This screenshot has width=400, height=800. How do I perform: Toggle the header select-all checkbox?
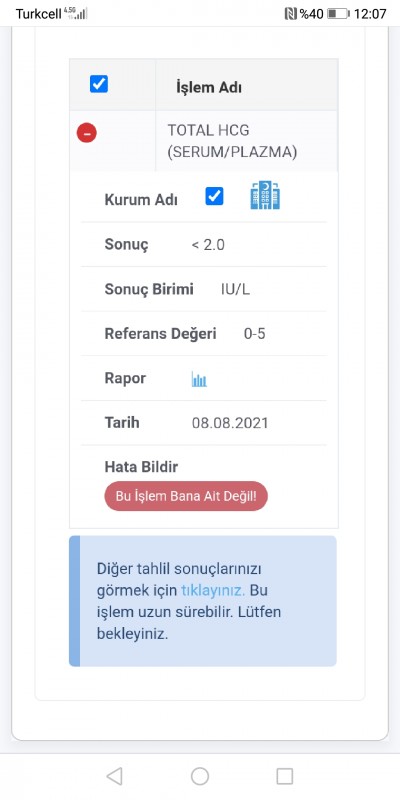(98, 84)
